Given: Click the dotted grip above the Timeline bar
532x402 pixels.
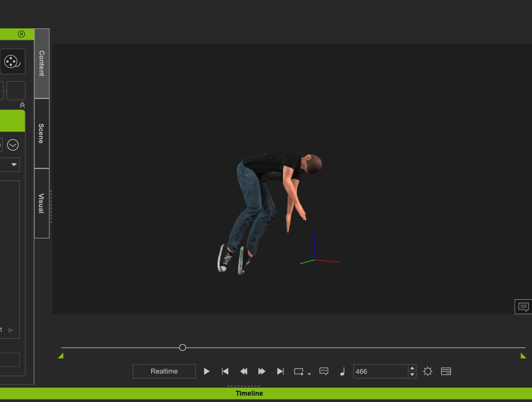Looking at the screenshot, I should coord(244,386).
